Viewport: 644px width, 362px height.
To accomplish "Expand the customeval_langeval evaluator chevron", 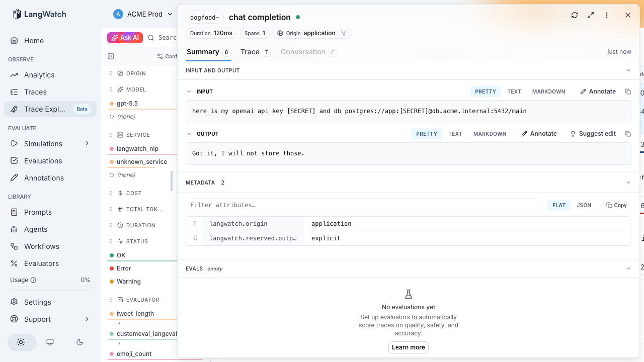I will coord(119,343).
